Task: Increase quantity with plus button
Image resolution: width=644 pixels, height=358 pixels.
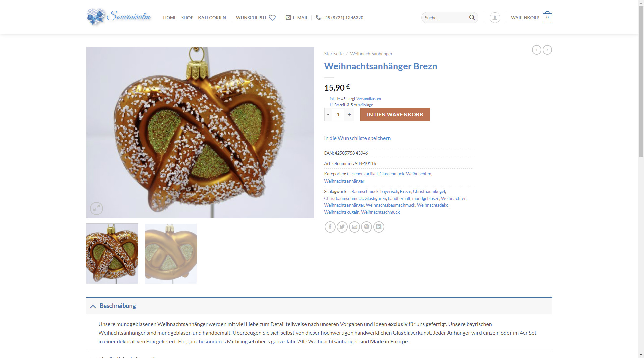Action: point(349,114)
